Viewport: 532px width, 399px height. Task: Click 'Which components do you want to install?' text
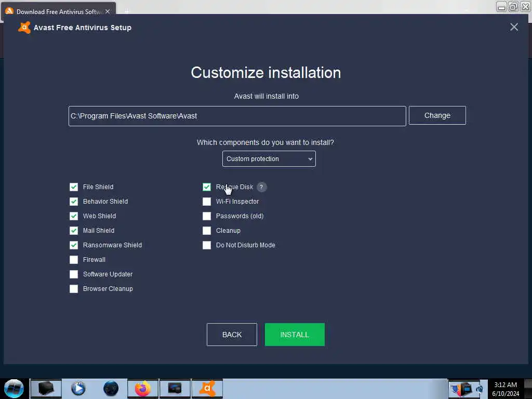265,142
